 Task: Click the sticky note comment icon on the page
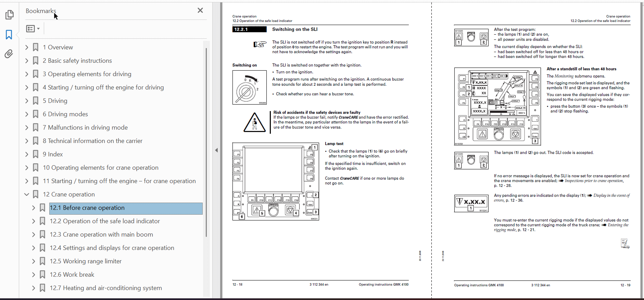click(x=625, y=243)
